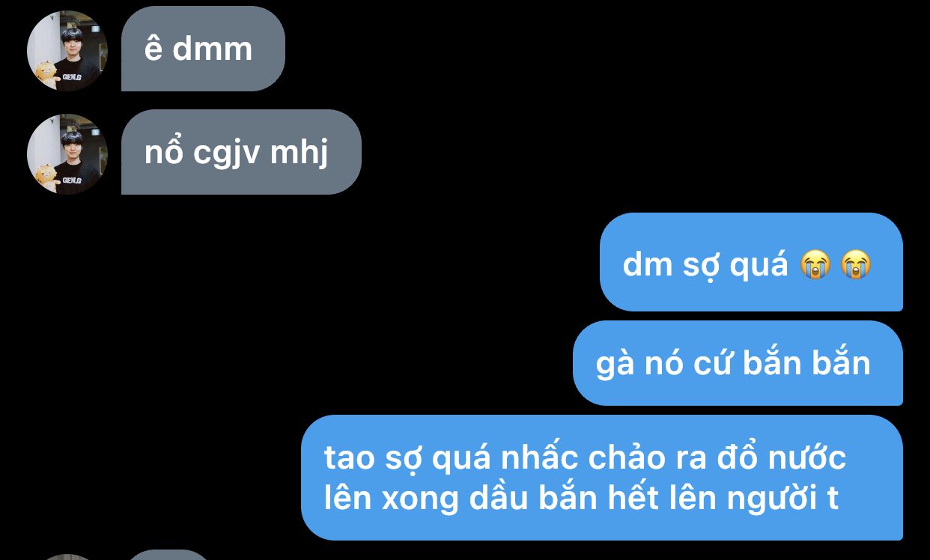Select the "ê dmm" message bubble

203,49
